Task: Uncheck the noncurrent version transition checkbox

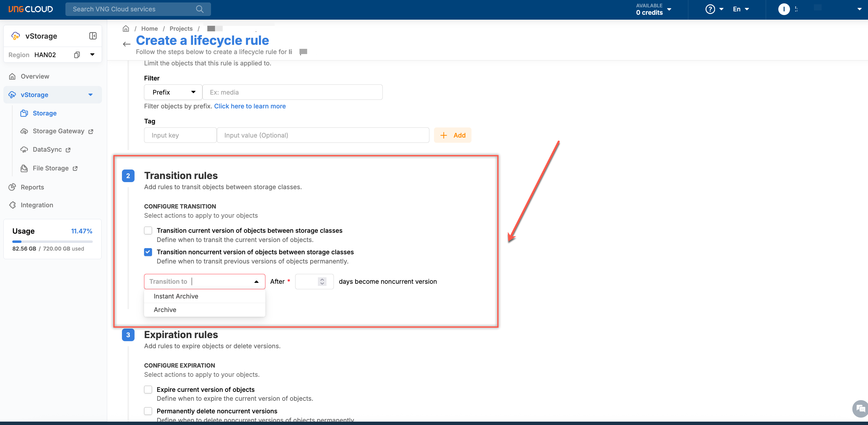Action: (148, 252)
